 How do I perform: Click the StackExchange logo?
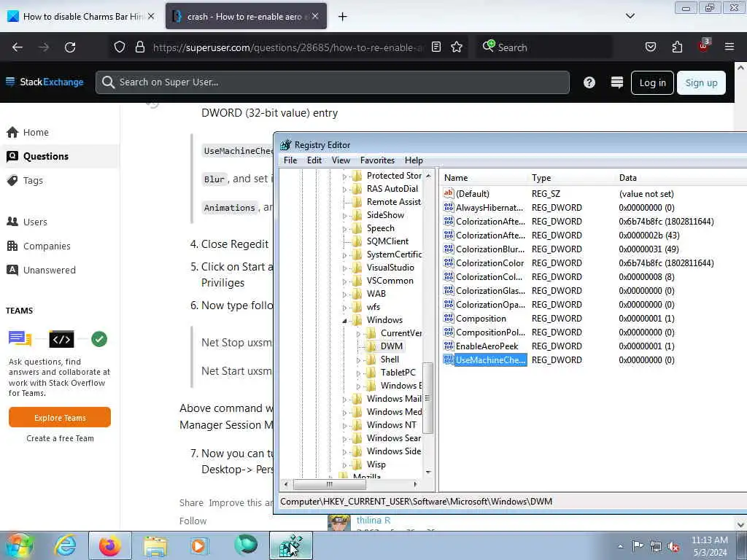point(44,82)
